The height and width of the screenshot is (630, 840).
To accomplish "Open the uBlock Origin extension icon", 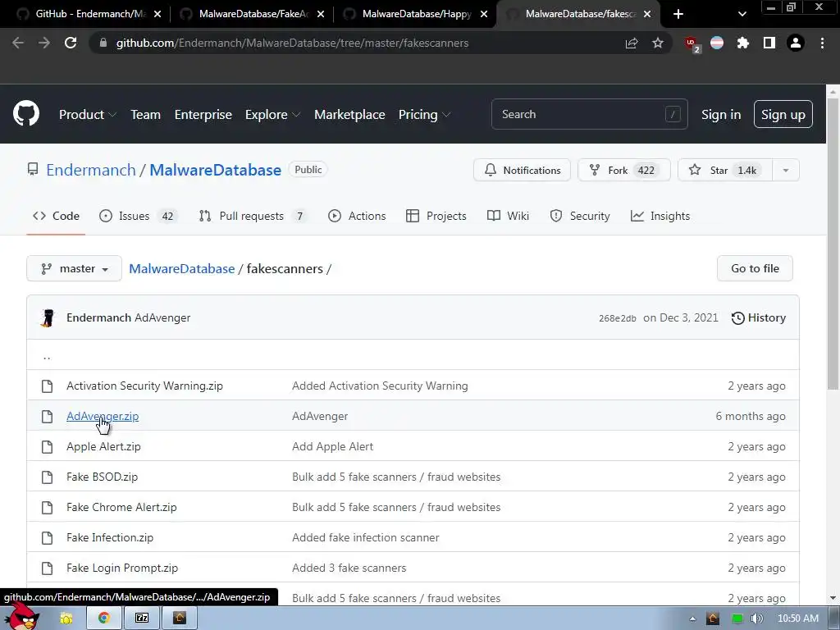I will click(x=692, y=43).
